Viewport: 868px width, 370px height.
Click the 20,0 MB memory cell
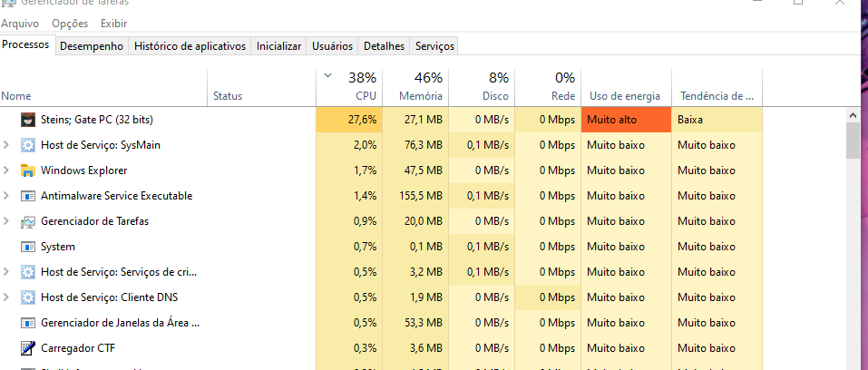(415, 221)
